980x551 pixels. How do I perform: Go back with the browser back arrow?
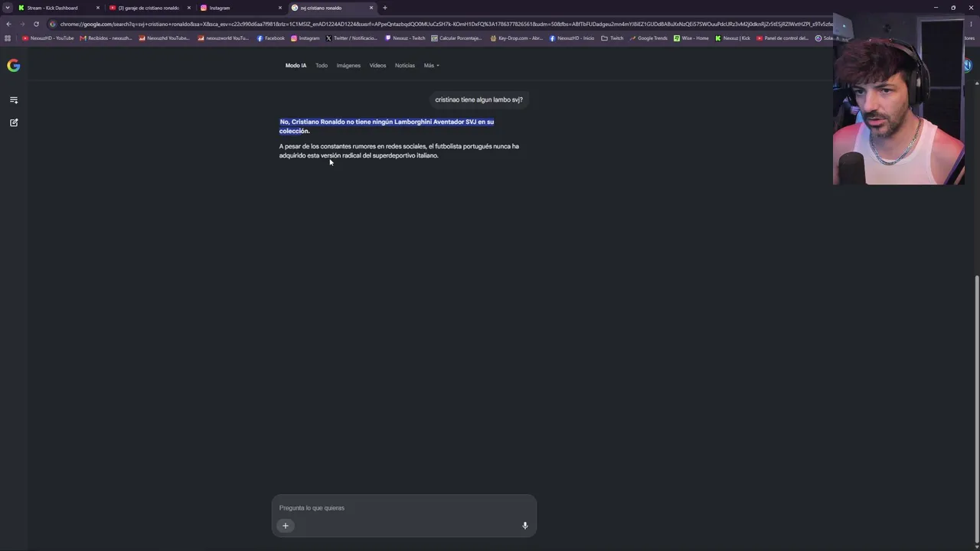point(8,24)
